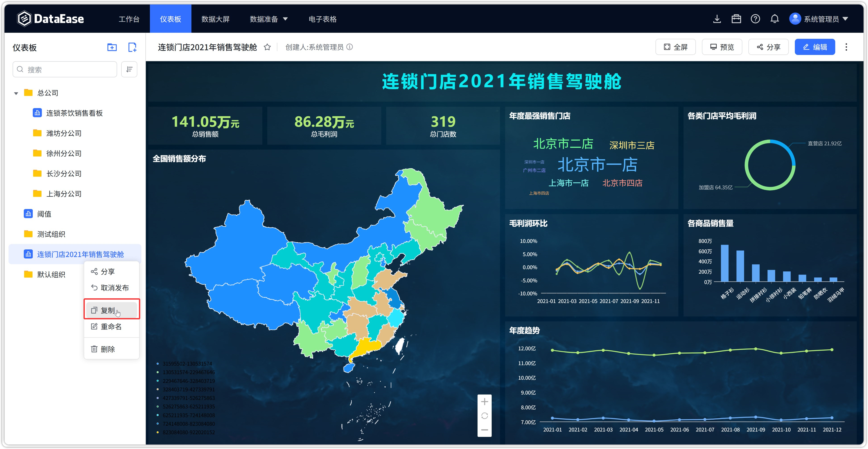The image size is (868, 449).
Task: Switch to the 电子表格 tab
Action: click(x=322, y=19)
